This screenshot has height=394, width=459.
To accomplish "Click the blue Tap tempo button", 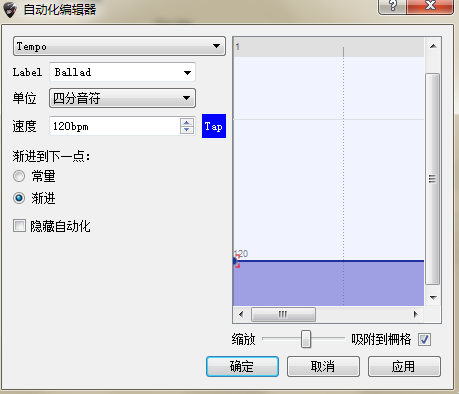I will click(214, 126).
